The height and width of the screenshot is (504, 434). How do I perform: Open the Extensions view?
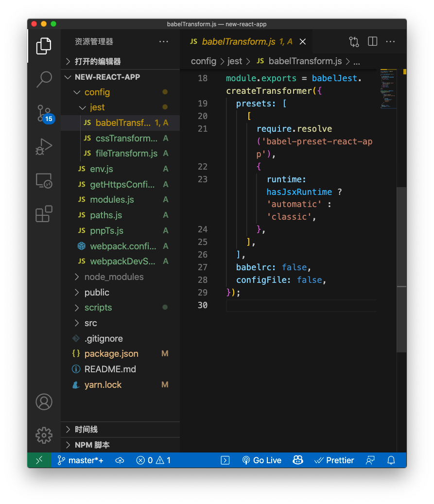(x=44, y=214)
